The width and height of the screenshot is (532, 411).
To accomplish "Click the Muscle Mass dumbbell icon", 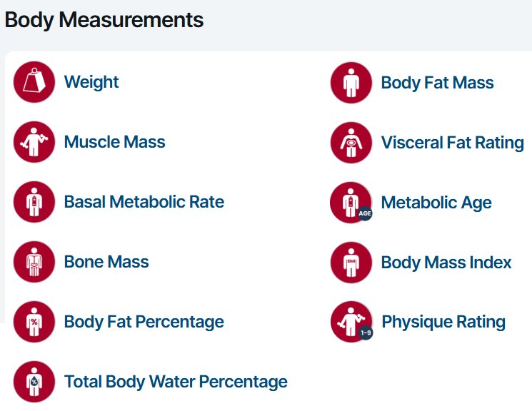I will point(34,142).
